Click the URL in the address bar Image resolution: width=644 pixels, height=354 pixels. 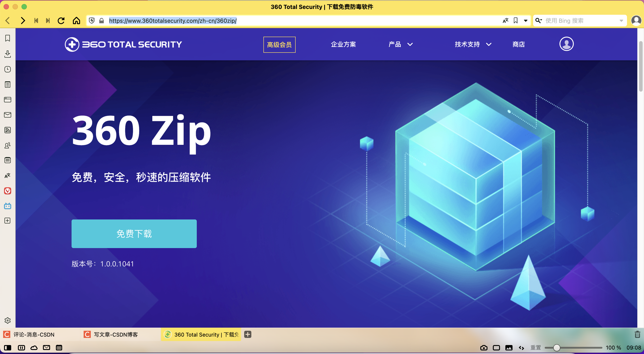click(x=173, y=21)
